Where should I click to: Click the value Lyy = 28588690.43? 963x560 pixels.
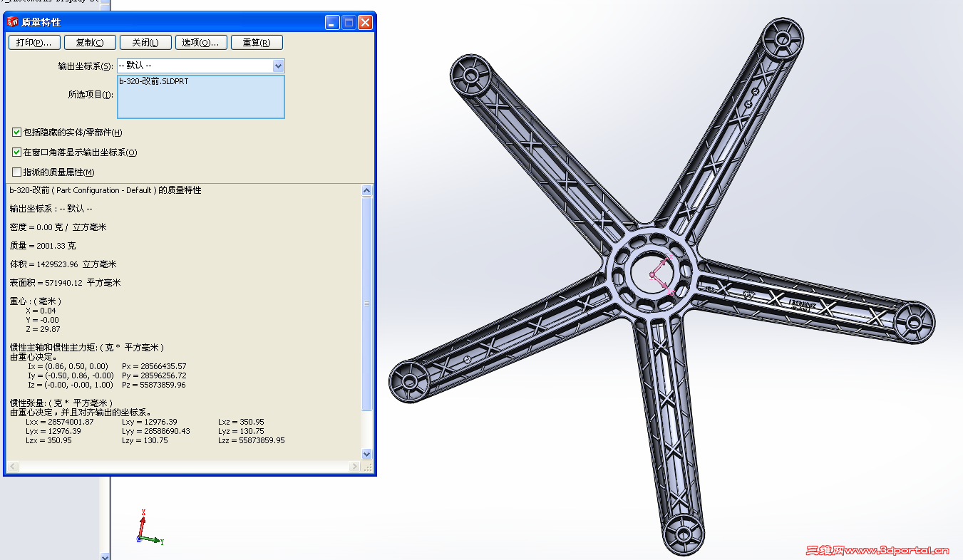(x=156, y=431)
